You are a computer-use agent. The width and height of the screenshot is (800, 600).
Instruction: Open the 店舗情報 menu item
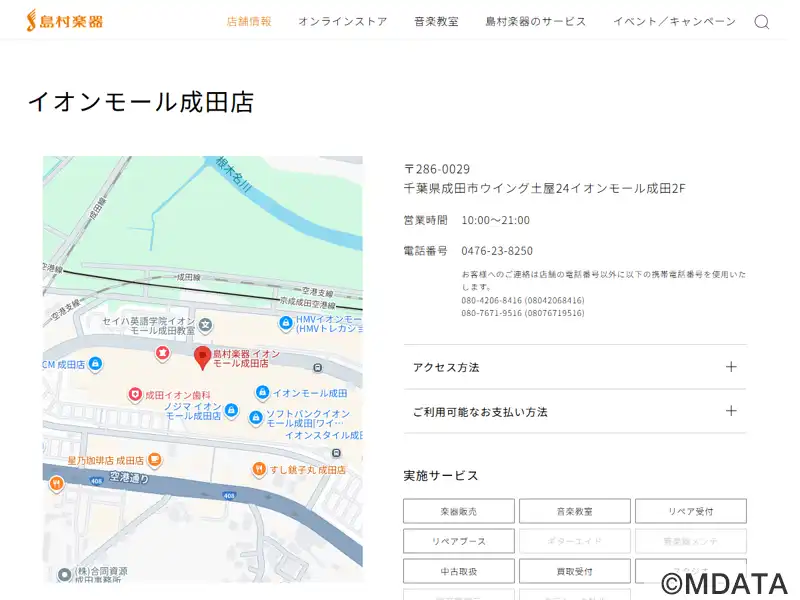[249, 21]
